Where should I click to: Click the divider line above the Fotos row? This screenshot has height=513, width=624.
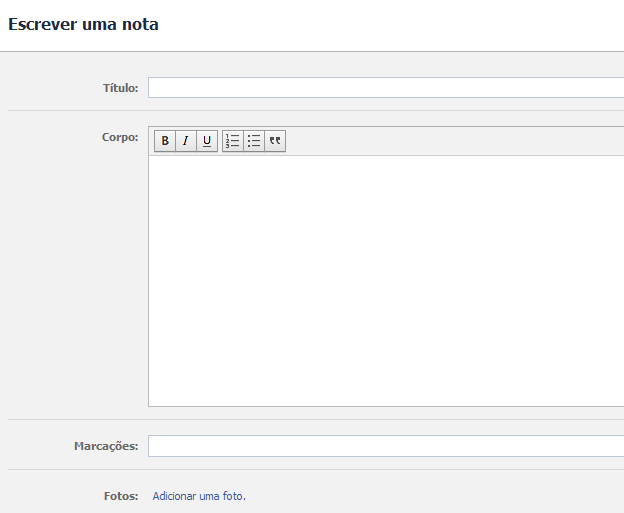pos(312,470)
